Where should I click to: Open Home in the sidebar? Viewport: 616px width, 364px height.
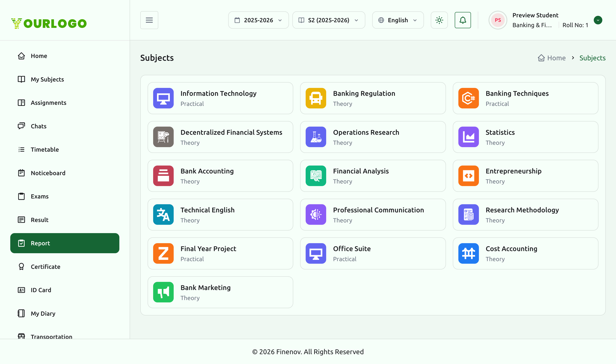(65, 56)
